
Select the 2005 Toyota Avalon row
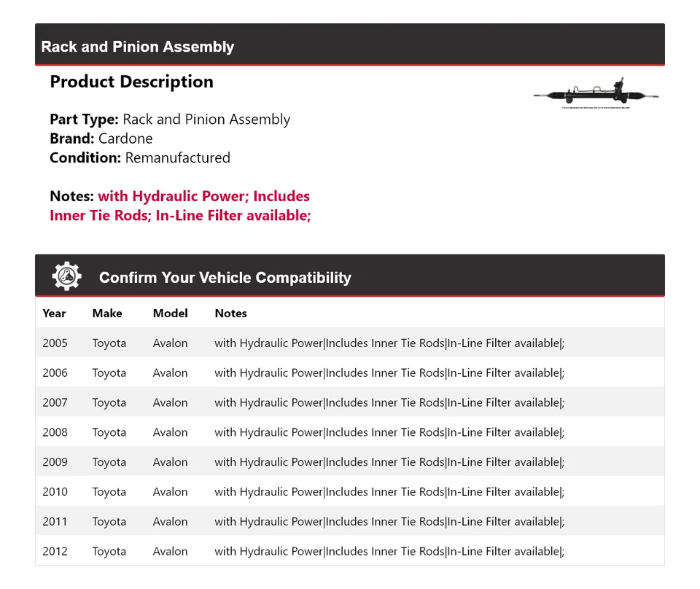click(349, 343)
